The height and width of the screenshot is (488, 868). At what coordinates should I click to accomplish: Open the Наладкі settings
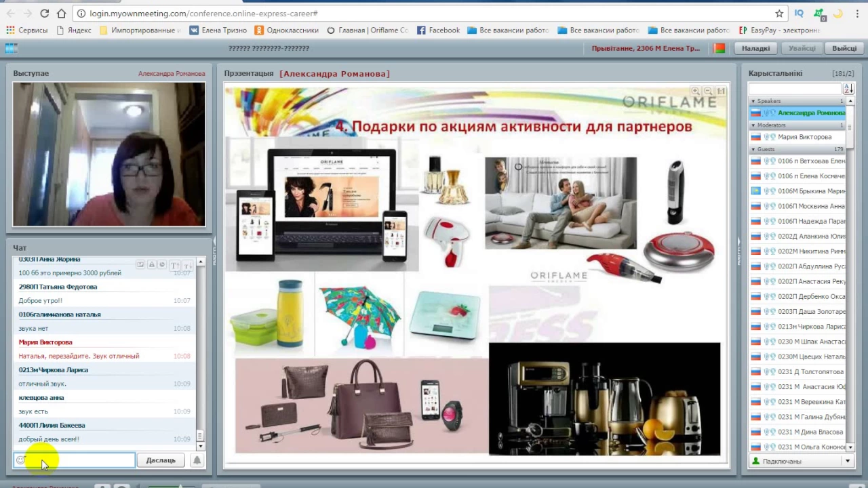(x=755, y=48)
